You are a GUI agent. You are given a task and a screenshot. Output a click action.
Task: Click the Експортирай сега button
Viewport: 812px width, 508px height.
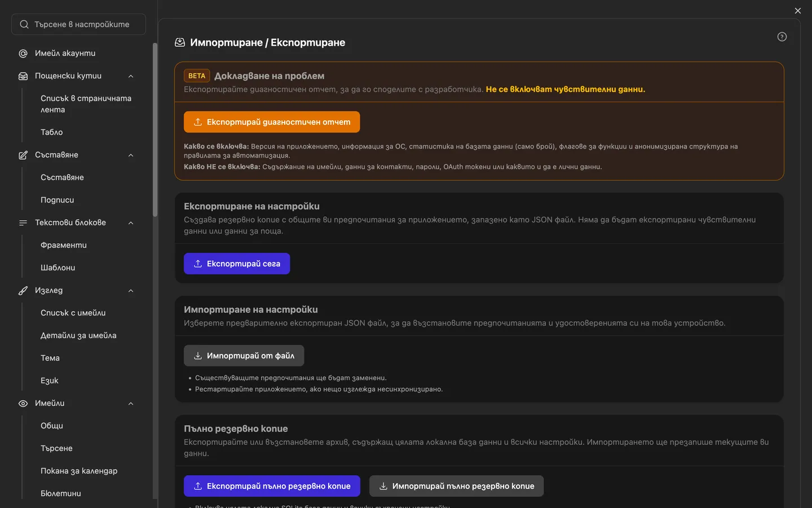point(237,264)
